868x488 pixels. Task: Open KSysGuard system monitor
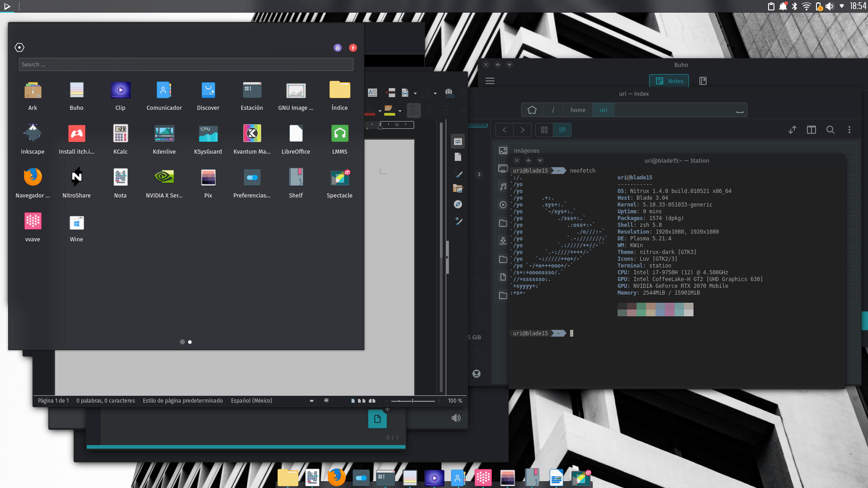pyautogui.click(x=208, y=134)
